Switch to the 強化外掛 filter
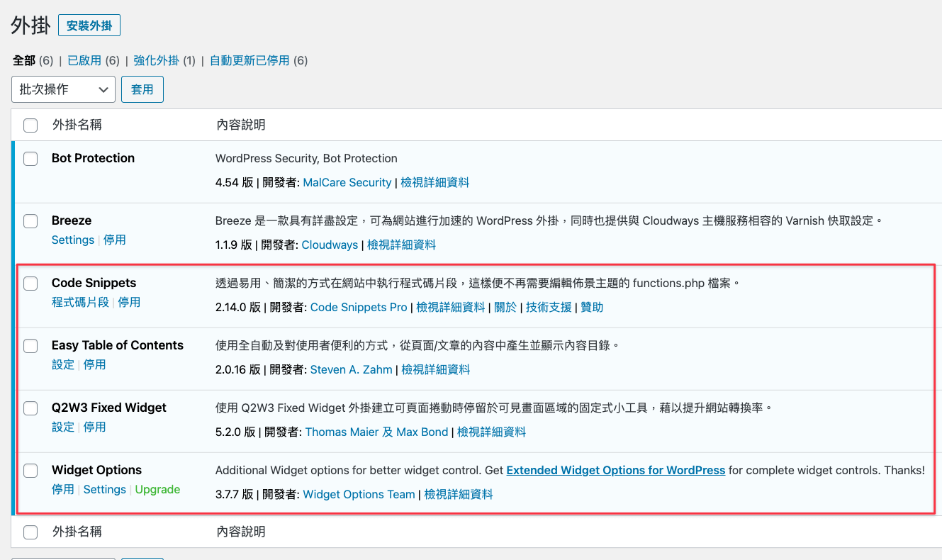Viewport: 942px width, 560px height. click(157, 60)
